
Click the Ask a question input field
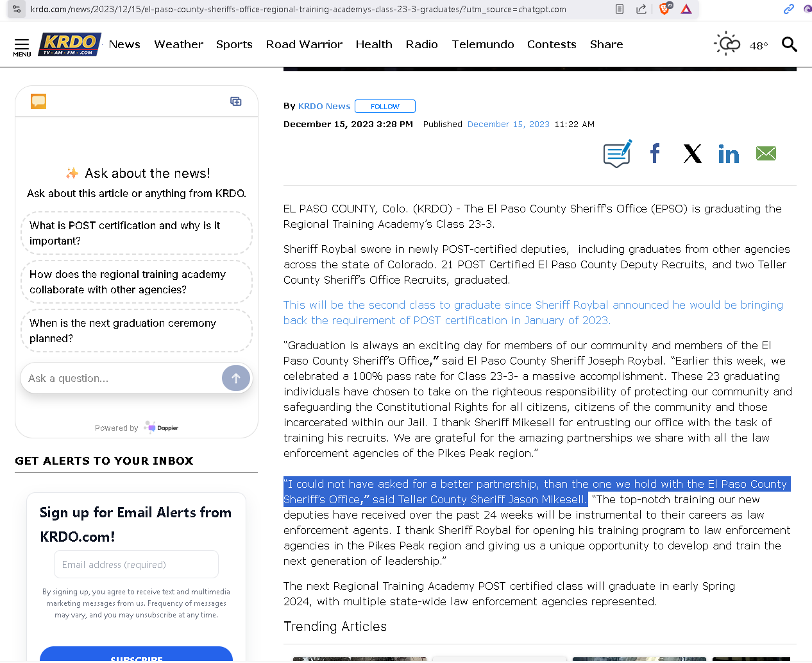click(x=122, y=378)
